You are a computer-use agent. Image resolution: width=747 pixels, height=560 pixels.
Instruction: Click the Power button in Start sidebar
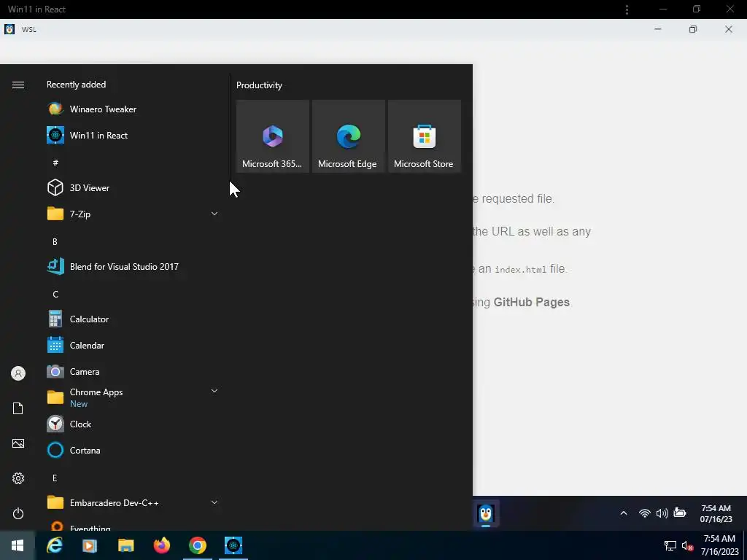coord(18,513)
